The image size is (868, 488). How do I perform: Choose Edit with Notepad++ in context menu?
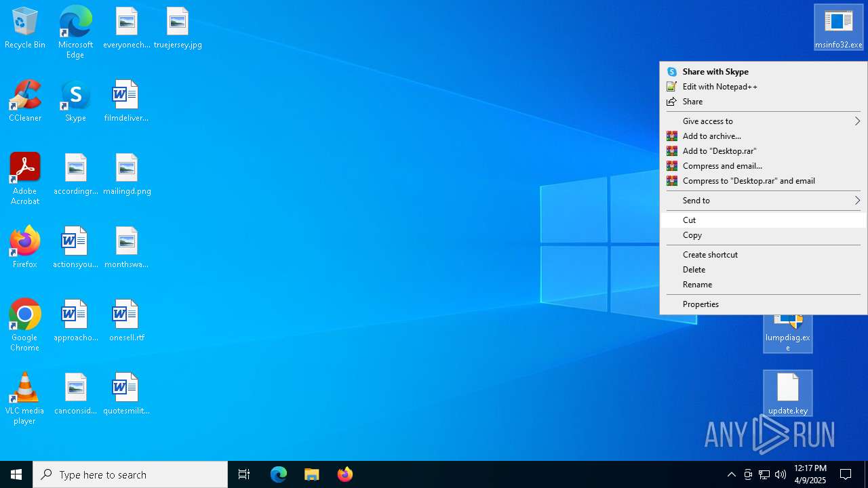pos(763,87)
